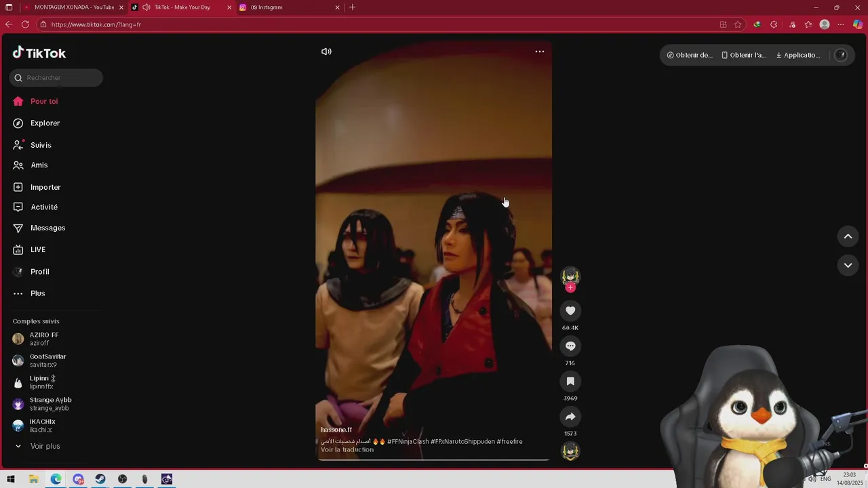Click the Application download button
Screen dimensions: 868x488
click(798, 56)
